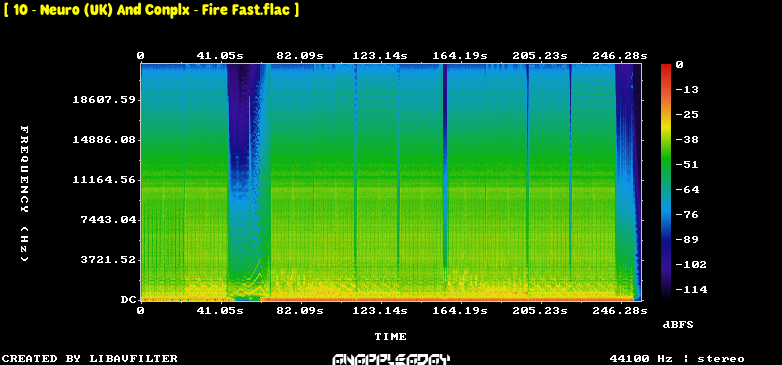Click the dBFS unit label
Viewport: 782px width, 365px height.
678,325
